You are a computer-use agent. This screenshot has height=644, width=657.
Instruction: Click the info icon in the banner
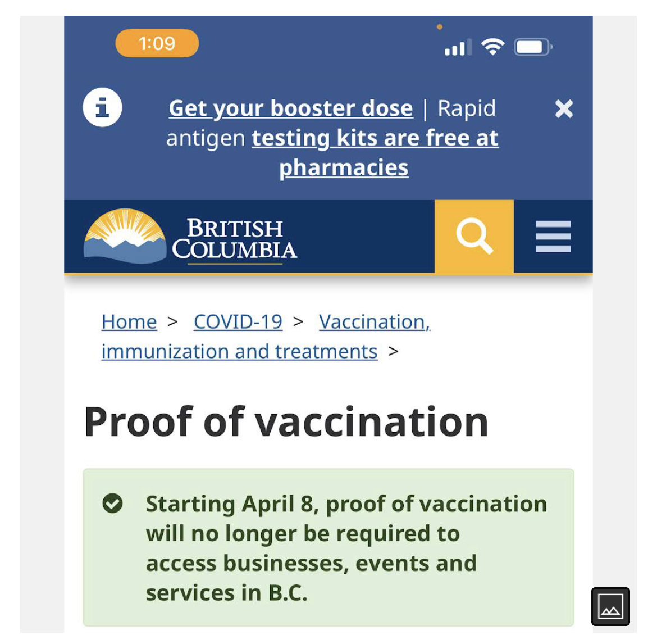(102, 107)
